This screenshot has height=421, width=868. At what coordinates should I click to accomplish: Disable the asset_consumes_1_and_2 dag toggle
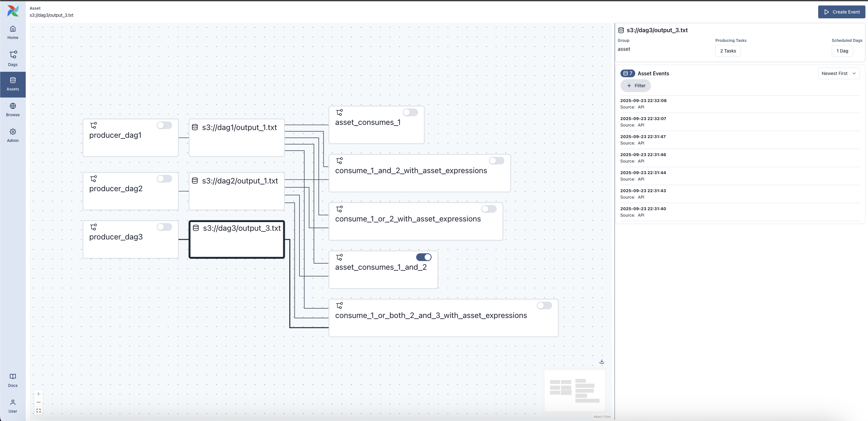[424, 257]
